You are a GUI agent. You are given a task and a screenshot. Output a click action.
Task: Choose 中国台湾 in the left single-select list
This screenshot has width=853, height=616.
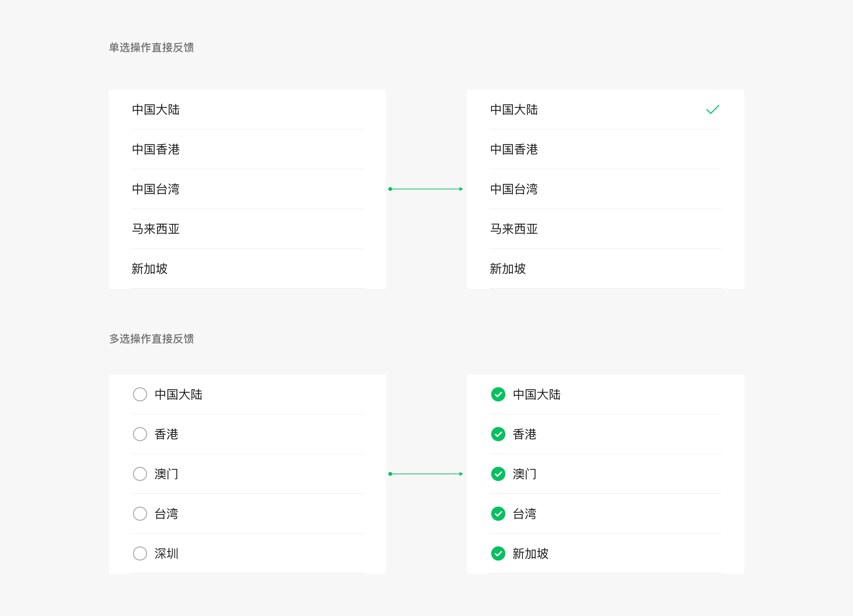pyautogui.click(x=156, y=189)
